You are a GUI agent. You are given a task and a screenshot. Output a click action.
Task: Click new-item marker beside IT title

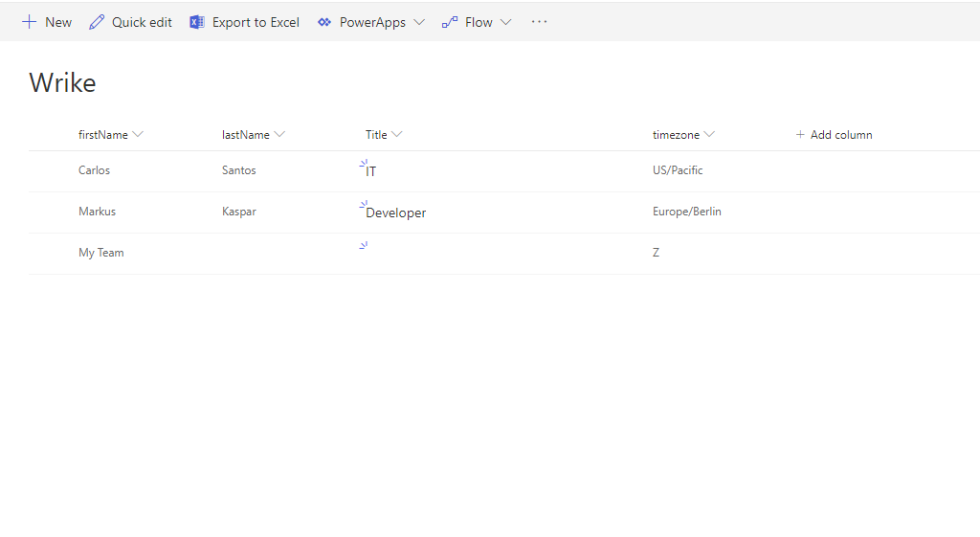(364, 164)
